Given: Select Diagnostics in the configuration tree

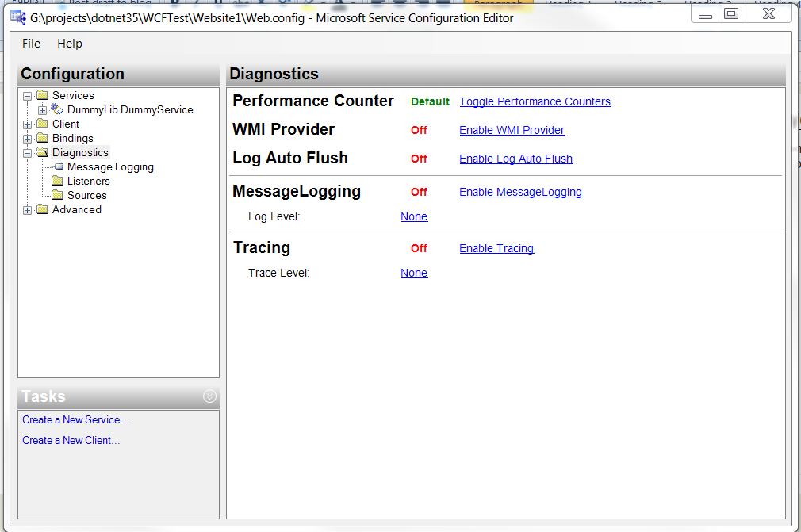Looking at the screenshot, I should (x=80, y=153).
